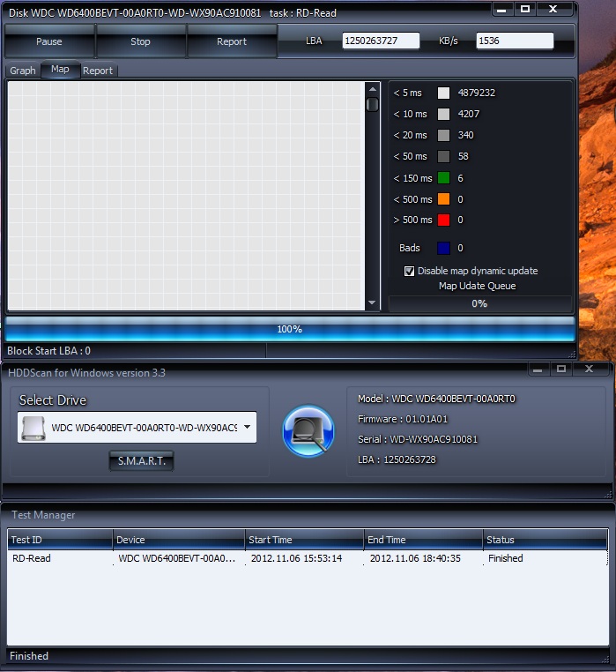Click the < 5 ms color swatch
Screen dimensions: 616x672
tap(443, 93)
